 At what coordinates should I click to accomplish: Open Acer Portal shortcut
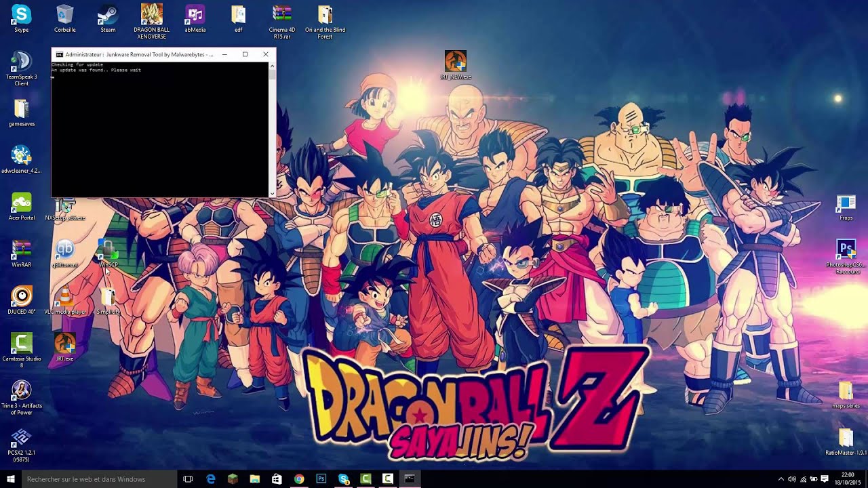click(21, 206)
